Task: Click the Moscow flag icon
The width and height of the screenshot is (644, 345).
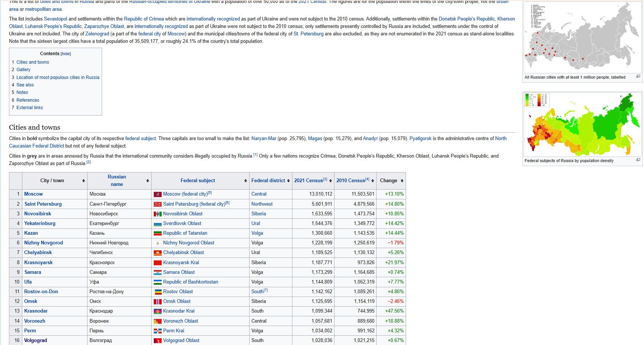Action: pyautogui.click(x=158, y=194)
